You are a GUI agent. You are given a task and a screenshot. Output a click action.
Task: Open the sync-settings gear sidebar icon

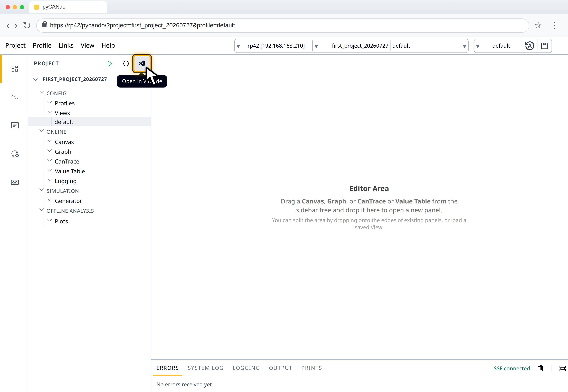click(x=15, y=154)
